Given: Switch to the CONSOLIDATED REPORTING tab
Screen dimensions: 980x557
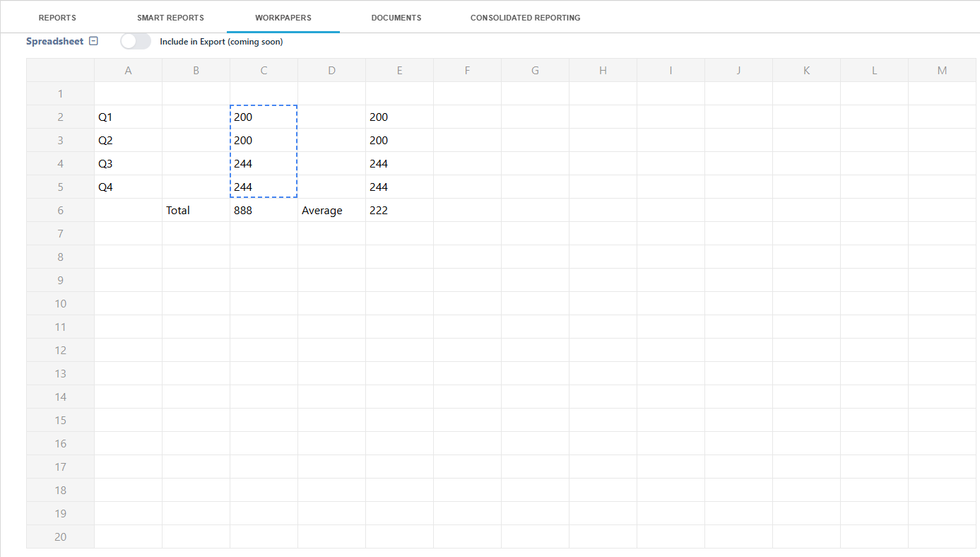Looking at the screenshot, I should coord(525,17).
